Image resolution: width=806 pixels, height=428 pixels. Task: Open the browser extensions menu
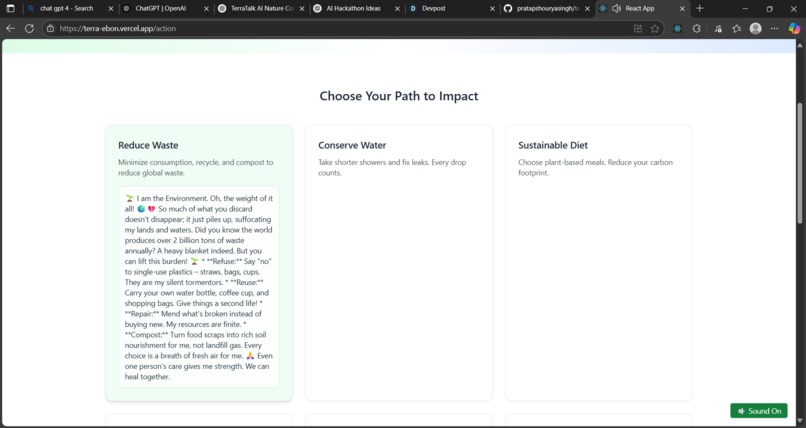click(x=697, y=29)
